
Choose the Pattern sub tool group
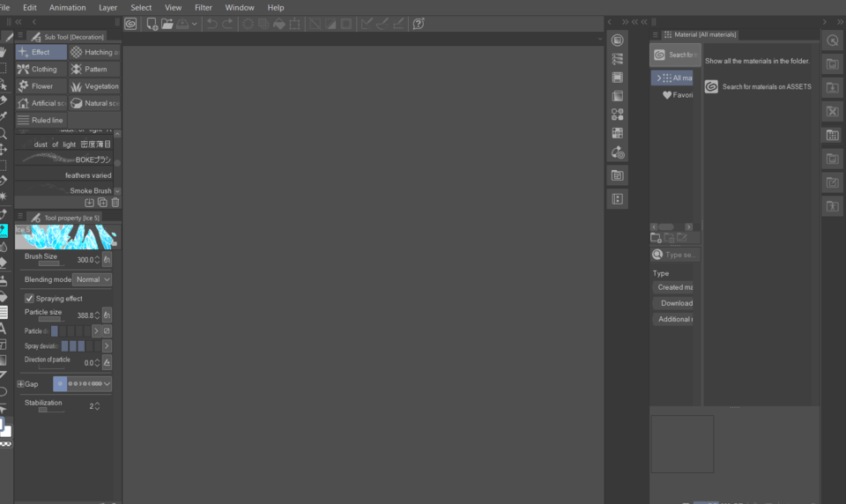(x=94, y=69)
